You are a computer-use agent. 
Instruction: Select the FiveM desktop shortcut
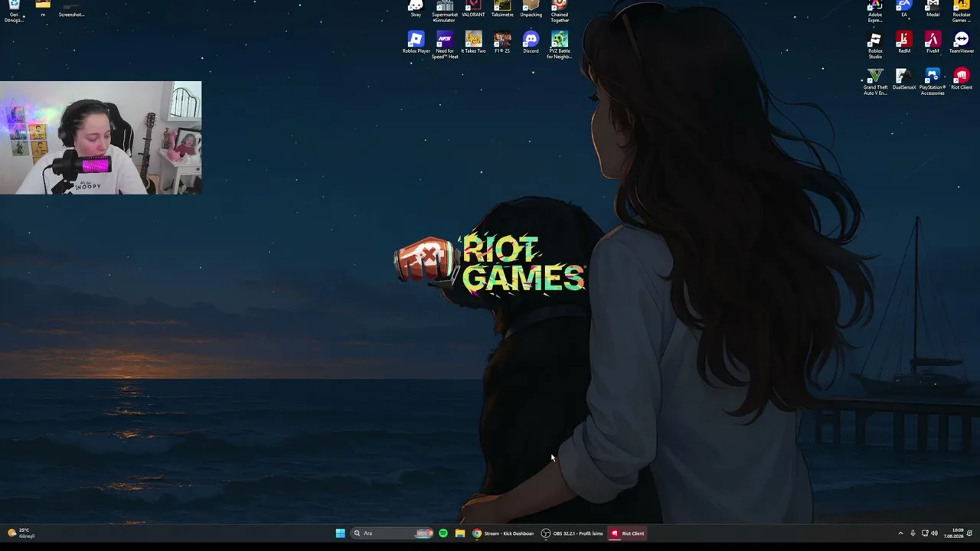tap(933, 43)
